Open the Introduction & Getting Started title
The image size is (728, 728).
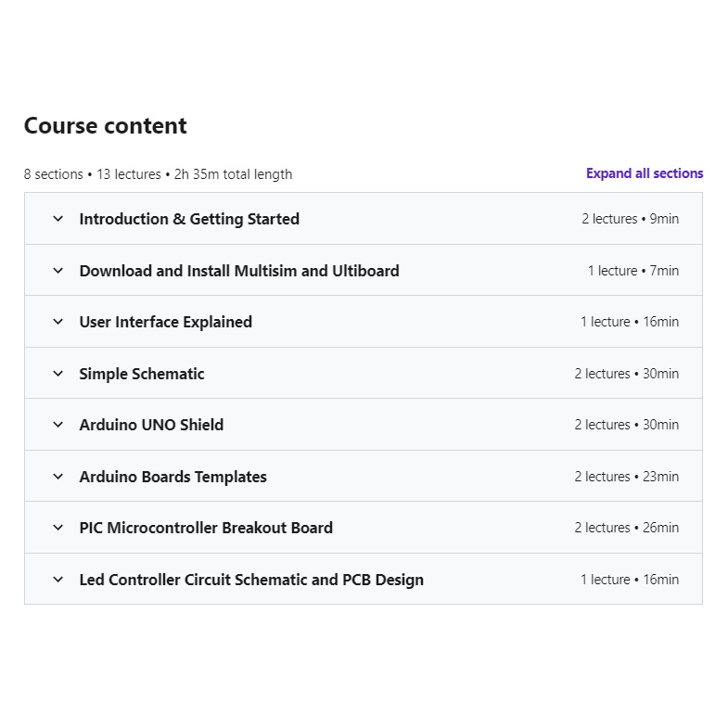coord(189,219)
